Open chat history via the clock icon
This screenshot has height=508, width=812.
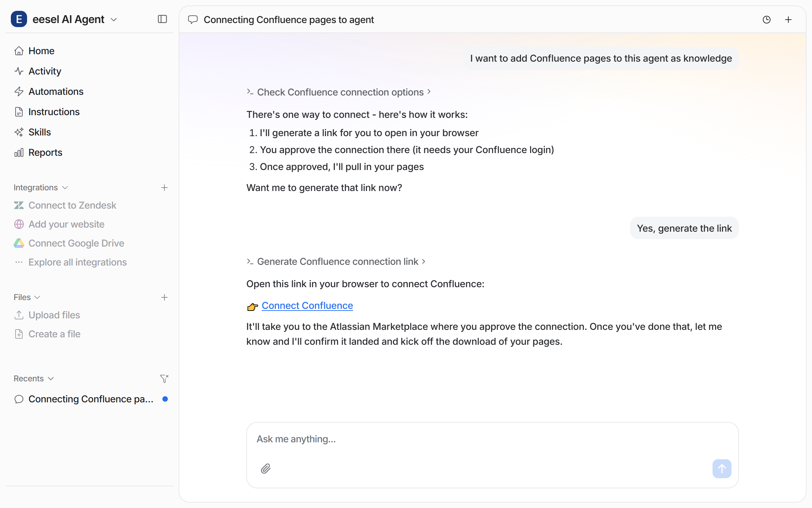pos(767,20)
